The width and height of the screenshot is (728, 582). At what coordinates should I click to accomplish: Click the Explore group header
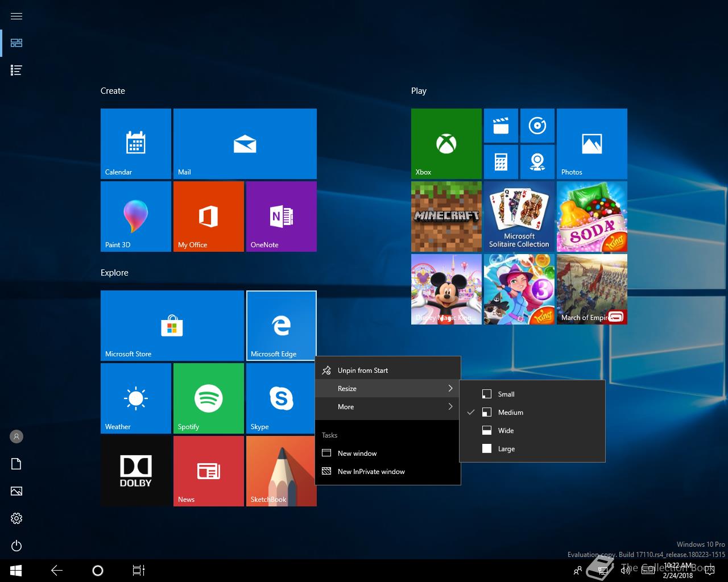pyautogui.click(x=114, y=273)
